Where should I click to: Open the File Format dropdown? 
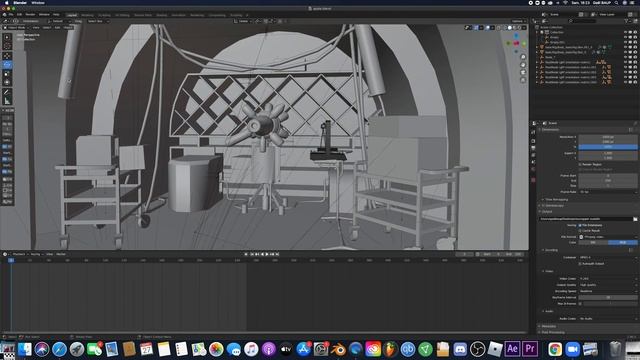(608, 237)
